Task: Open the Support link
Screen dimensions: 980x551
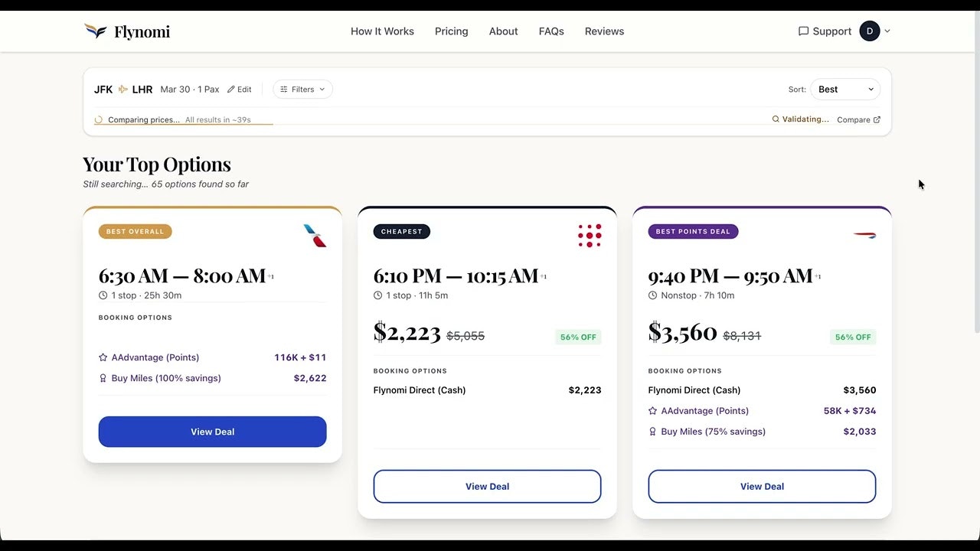Action: click(825, 31)
